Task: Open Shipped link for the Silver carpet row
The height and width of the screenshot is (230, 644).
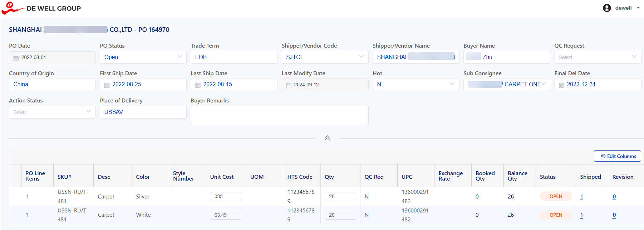Action: (x=581, y=197)
